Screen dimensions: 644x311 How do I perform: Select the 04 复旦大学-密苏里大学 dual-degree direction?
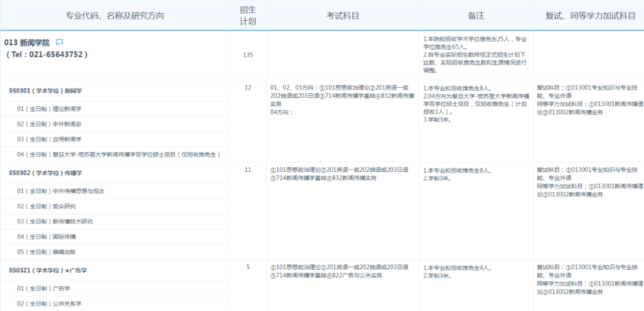point(119,155)
